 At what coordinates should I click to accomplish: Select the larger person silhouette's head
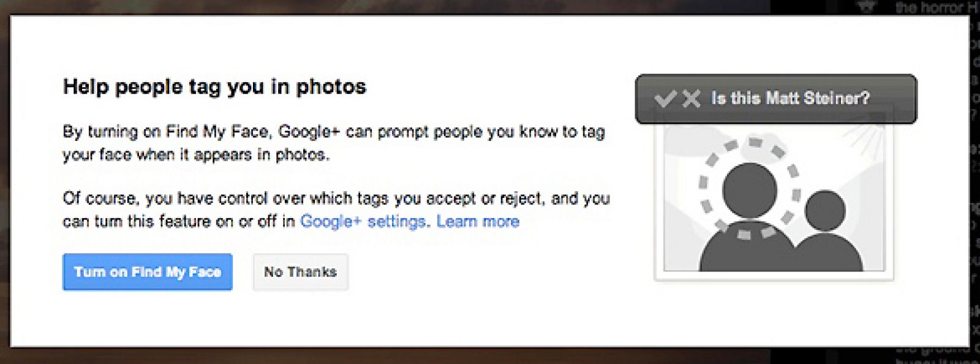[749, 189]
